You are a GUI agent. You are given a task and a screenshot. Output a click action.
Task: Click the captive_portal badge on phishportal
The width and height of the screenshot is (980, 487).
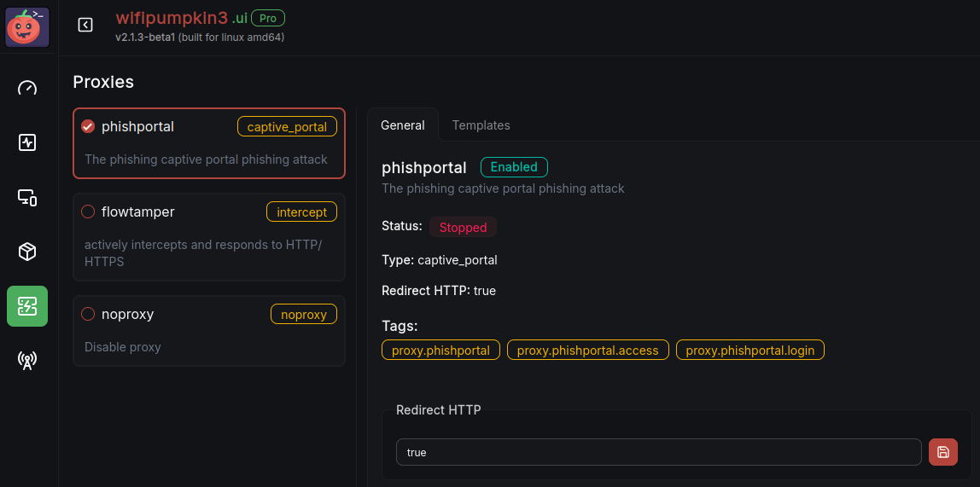point(287,127)
